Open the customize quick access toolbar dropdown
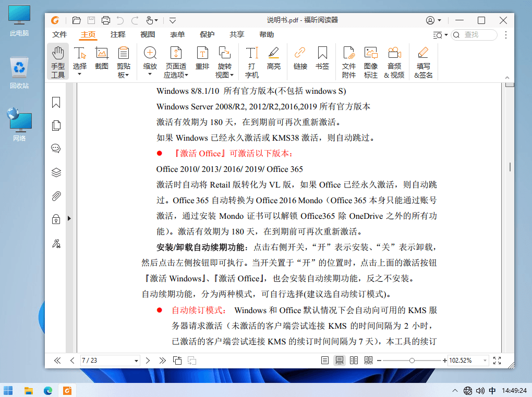The height and width of the screenshot is (397, 532). click(x=172, y=20)
